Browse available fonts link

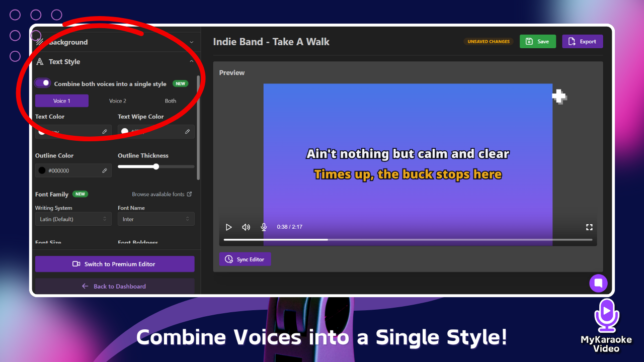click(x=162, y=194)
